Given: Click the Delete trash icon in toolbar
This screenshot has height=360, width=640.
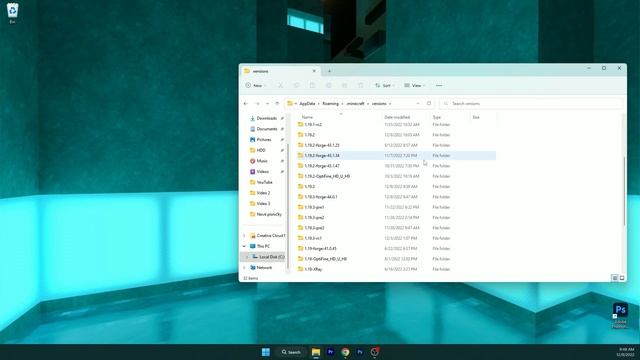Looking at the screenshot, I should coord(360,85).
